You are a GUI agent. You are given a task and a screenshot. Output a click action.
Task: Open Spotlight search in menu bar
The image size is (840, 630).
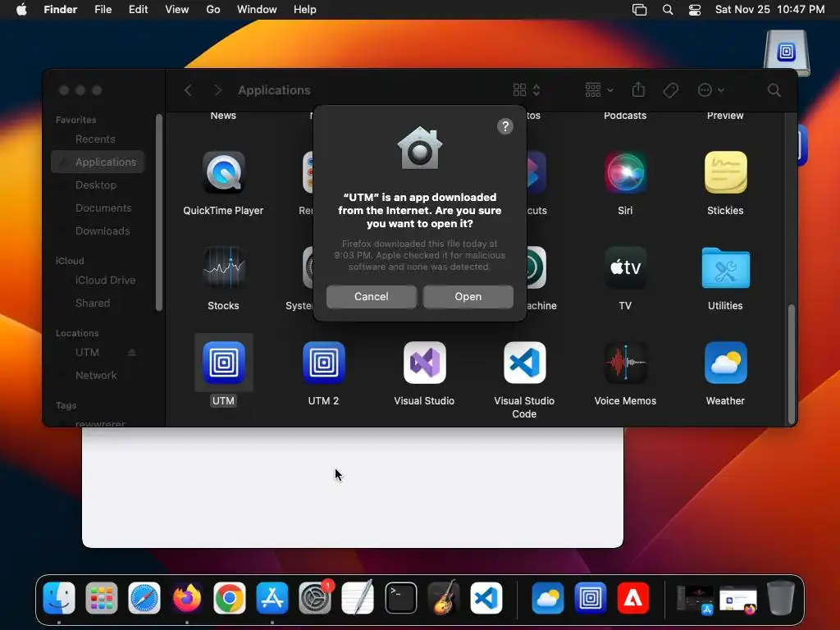tap(668, 10)
